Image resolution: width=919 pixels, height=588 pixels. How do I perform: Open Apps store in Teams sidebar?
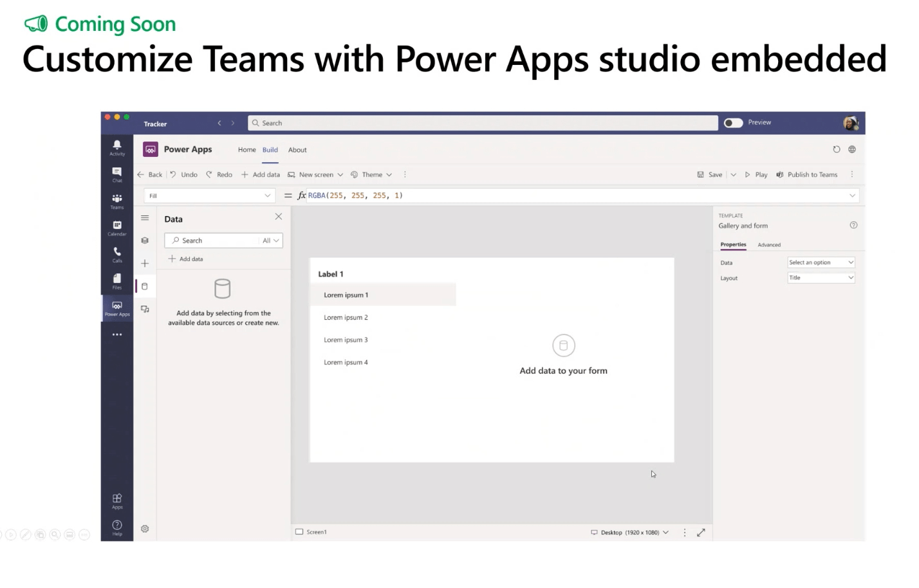[x=117, y=501]
